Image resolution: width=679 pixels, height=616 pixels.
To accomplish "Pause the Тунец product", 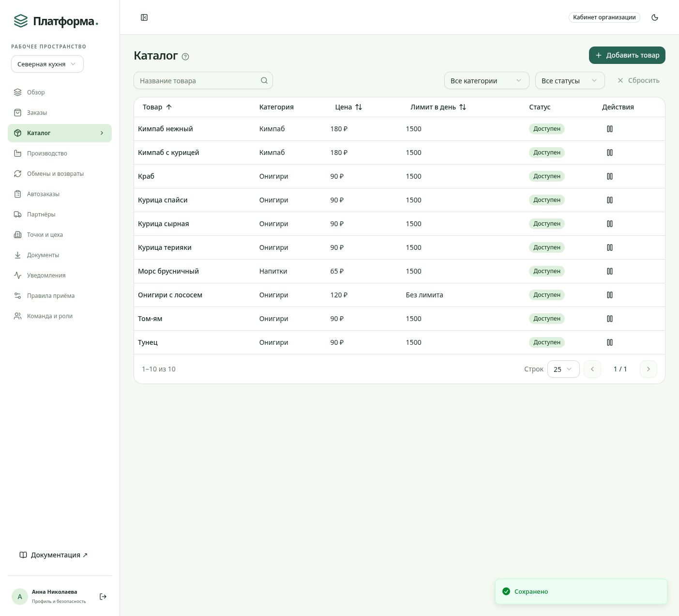I will [610, 342].
